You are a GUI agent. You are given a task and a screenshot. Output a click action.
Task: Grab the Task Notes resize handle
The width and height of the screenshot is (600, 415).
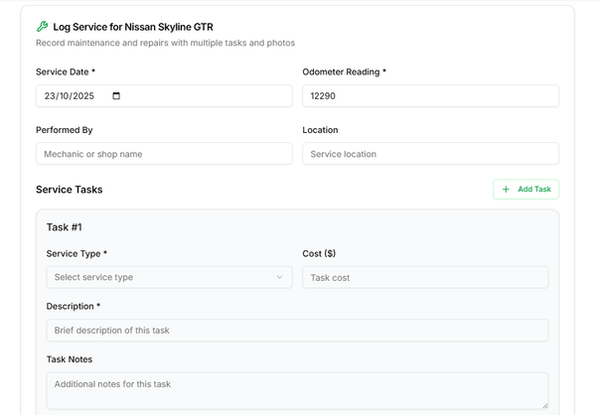(x=544, y=404)
